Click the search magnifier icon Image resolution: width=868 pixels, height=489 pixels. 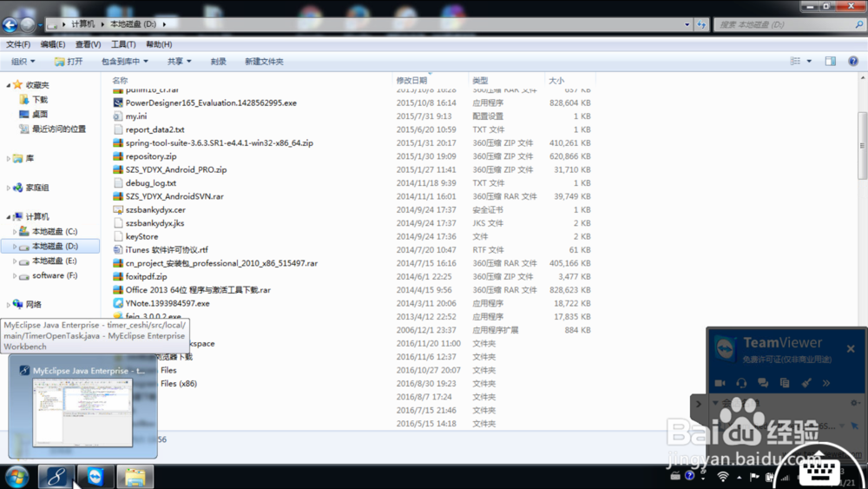click(x=858, y=24)
